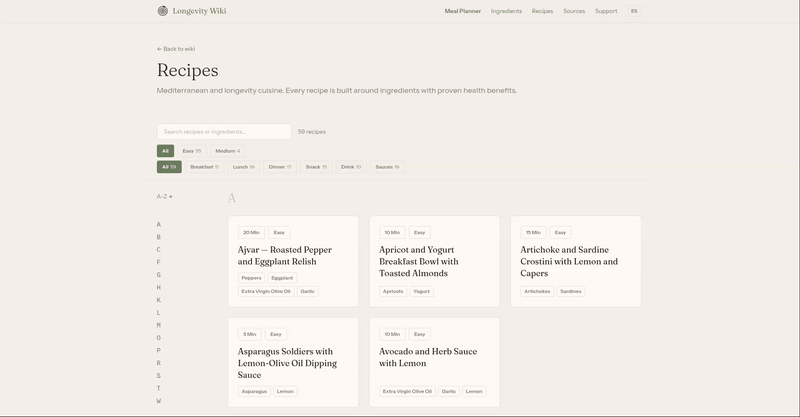Jump to letter H in the index
This screenshot has width=800, height=417.
[159, 287]
